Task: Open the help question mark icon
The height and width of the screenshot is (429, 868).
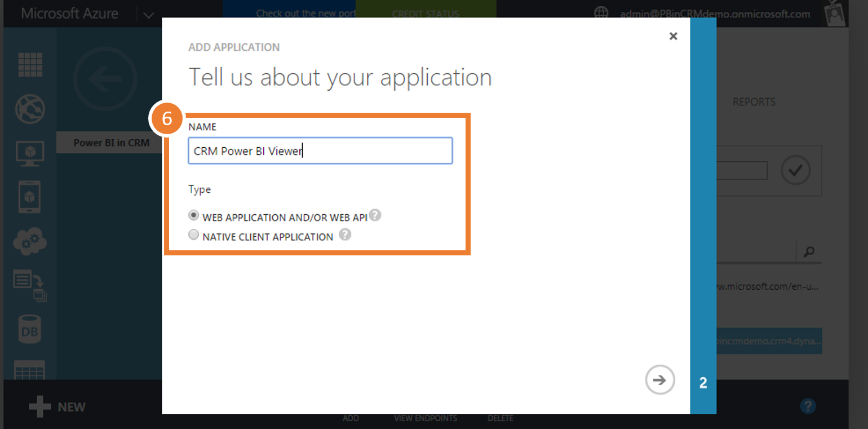Action: pos(808,405)
